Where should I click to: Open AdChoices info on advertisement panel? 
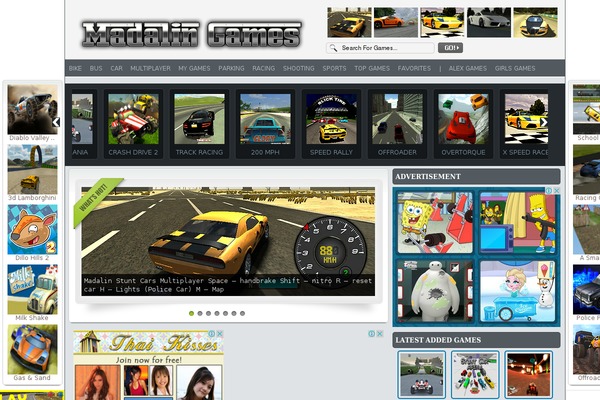(x=549, y=191)
